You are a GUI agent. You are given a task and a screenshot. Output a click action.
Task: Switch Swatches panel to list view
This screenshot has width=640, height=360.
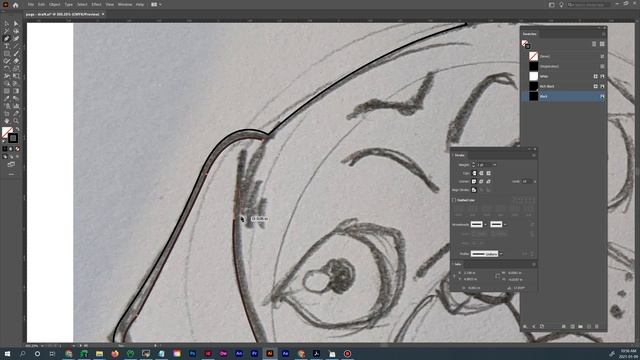tap(594, 44)
